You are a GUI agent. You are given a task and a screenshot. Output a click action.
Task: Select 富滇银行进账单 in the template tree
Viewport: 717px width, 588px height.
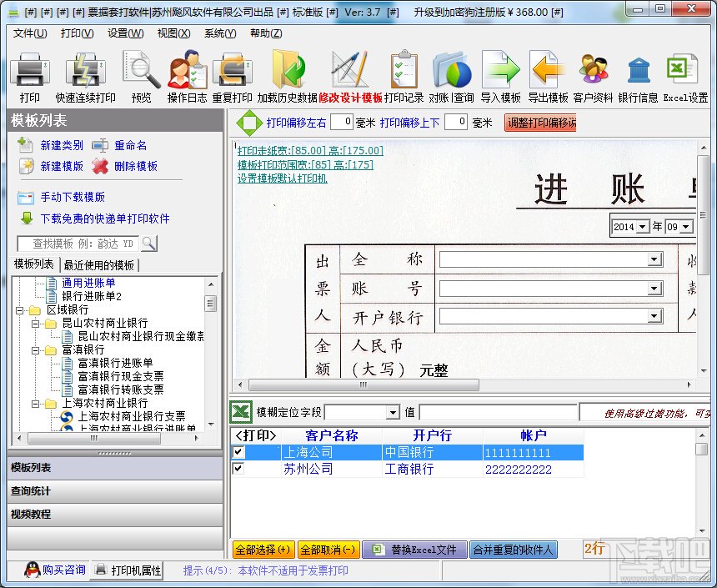[x=115, y=364]
